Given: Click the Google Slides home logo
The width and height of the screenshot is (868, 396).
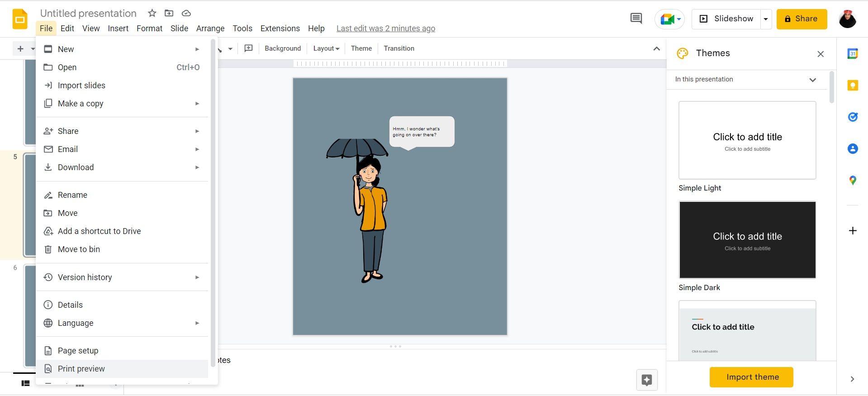Looking at the screenshot, I should click(20, 19).
